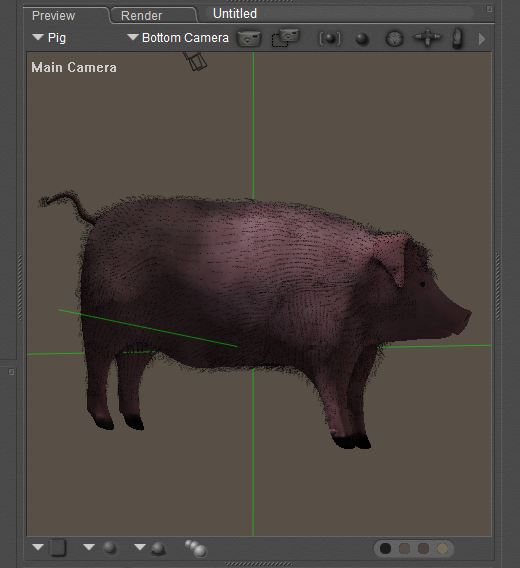Click the right arrow to show more tools

pos(482,39)
